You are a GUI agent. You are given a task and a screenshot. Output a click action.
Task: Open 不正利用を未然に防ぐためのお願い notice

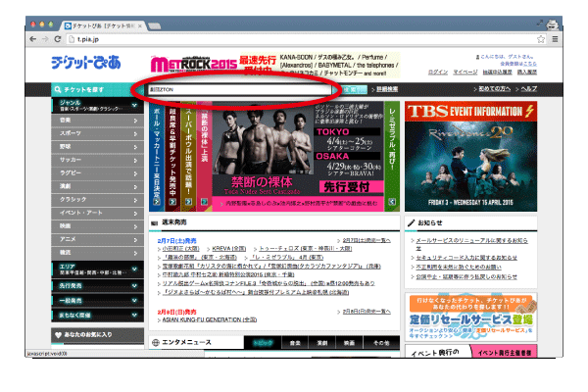coord(459,268)
